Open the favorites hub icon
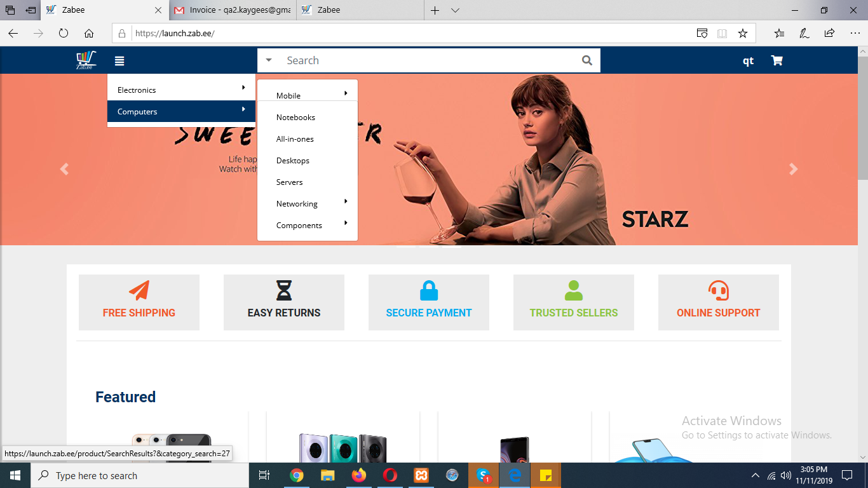Viewport: 868px width, 488px height. click(780, 33)
